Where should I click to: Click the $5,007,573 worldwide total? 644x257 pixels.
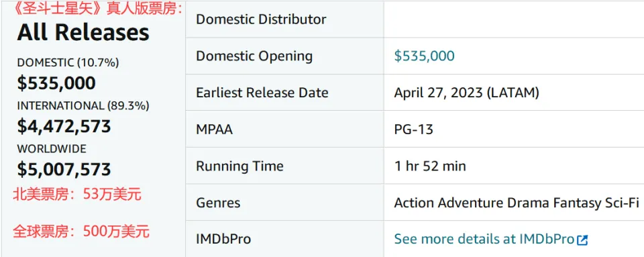64,169
